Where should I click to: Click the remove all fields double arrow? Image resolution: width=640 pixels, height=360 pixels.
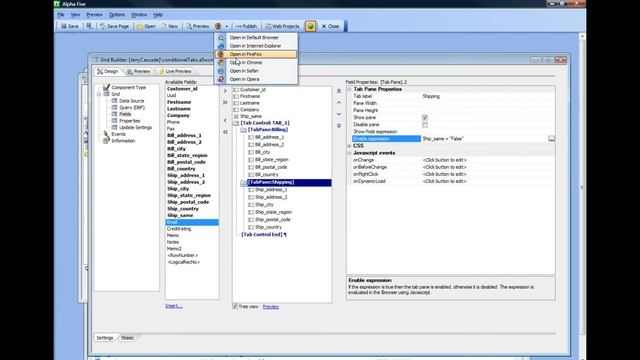(225, 132)
